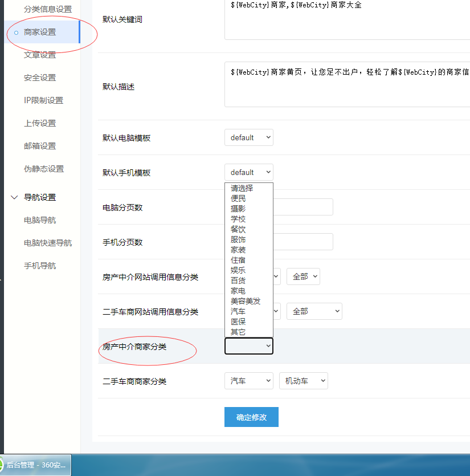Choose the 便民 option in the list
The width and height of the screenshot is (470, 476).
click(238, 198)
